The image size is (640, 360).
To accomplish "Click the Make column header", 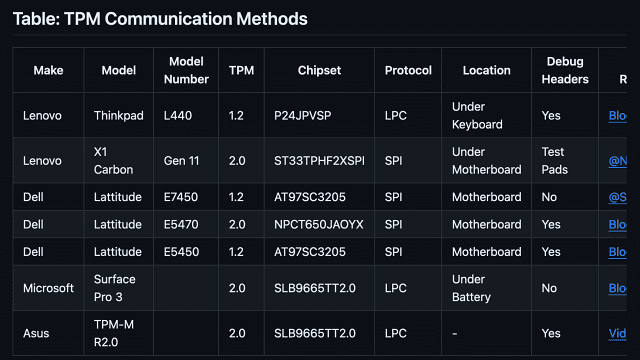I will coord(48,70).
